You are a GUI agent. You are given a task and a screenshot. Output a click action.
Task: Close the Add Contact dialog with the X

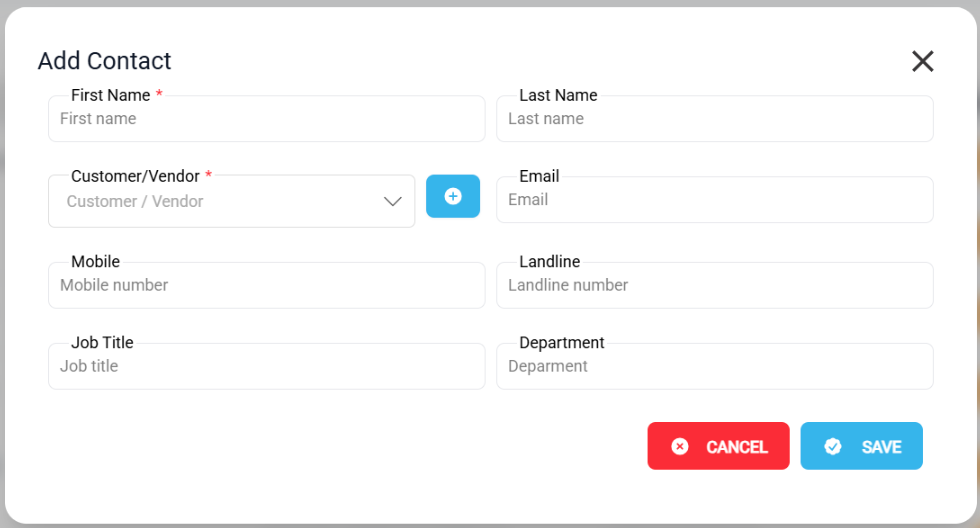tap(922, 61)
